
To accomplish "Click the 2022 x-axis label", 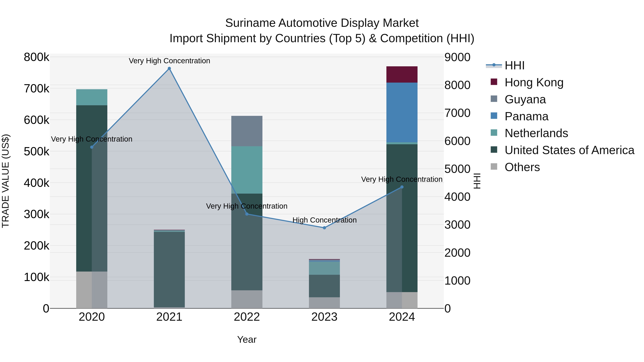I will point(247,317).
